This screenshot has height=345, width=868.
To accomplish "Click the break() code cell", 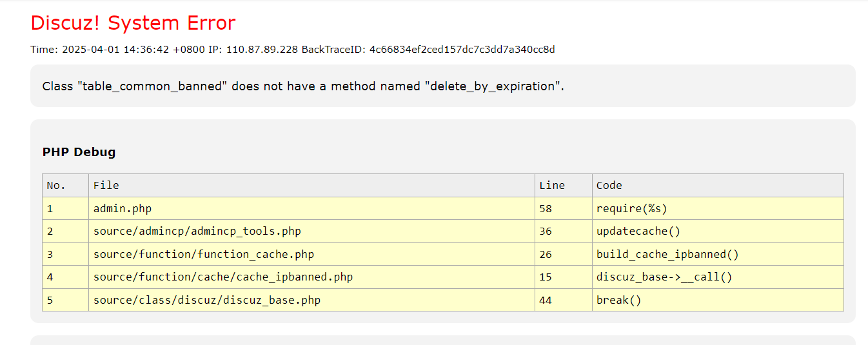I will click(x=718, y=300).
